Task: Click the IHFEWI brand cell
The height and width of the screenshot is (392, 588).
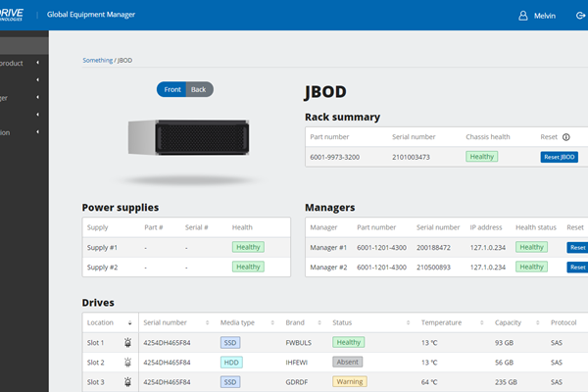Action: (x=297, y=363)
